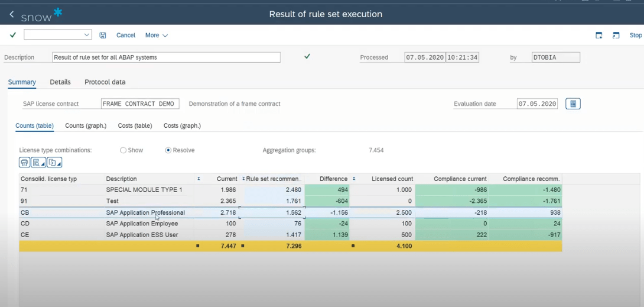The width and height of the screenshot is (644, 307).
Task: Open the print preview view dropdown button
Action: [x=38, y=163]
